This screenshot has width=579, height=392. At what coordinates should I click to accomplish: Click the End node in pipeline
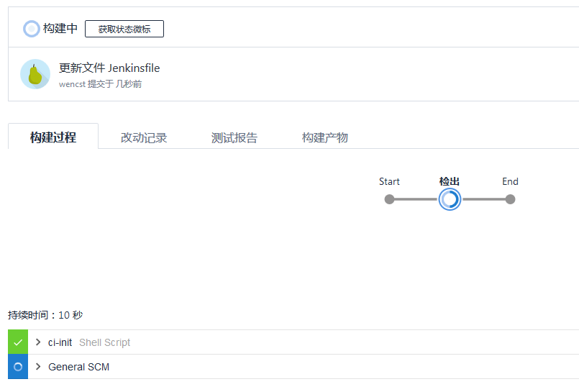point(511,199)
